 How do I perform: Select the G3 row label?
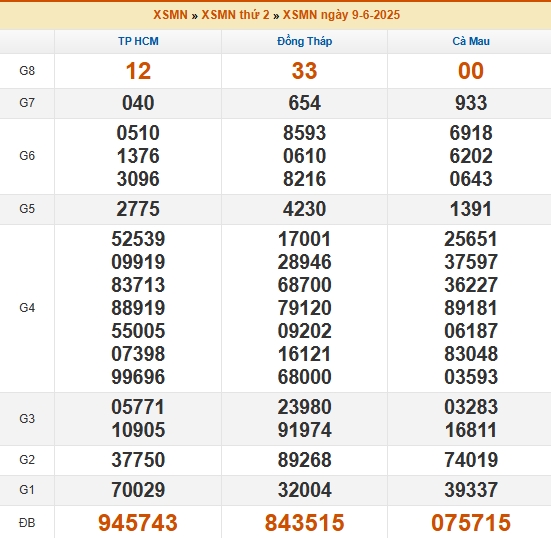click(x=27, y=419)
